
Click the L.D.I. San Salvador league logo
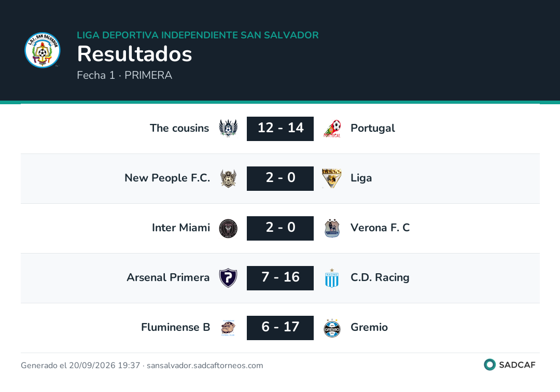point(43,50)
